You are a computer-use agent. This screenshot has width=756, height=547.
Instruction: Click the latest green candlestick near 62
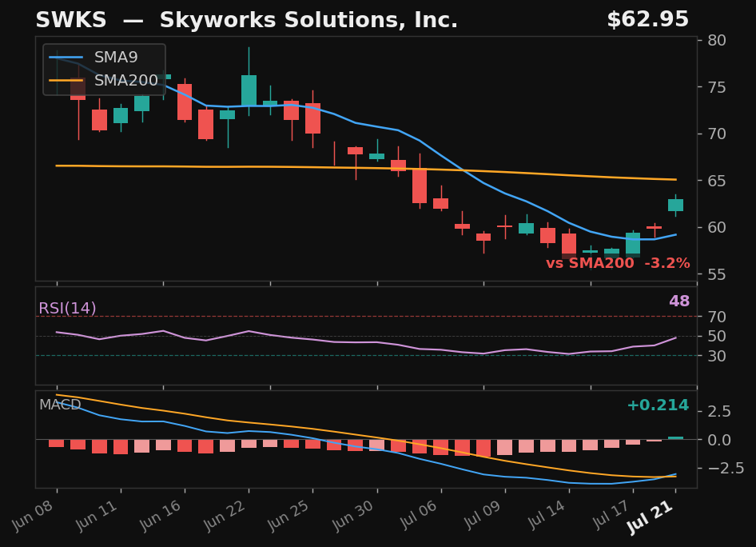[675, 205]
